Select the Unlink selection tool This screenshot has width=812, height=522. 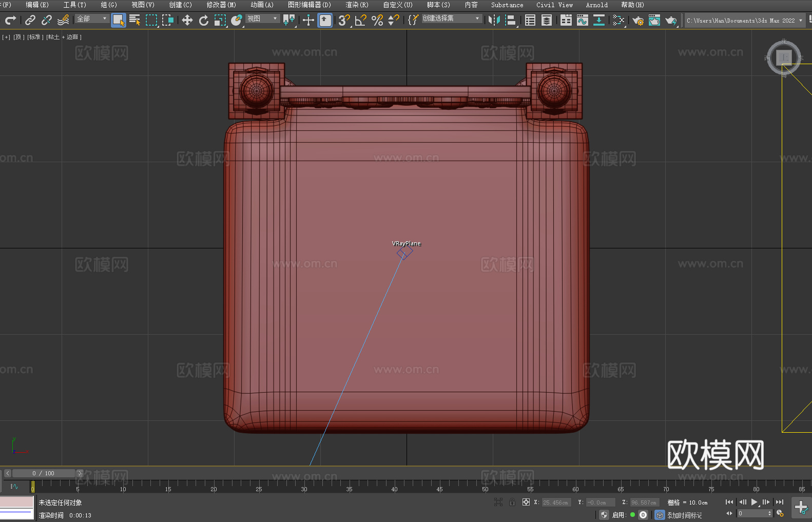pos(47,20)
